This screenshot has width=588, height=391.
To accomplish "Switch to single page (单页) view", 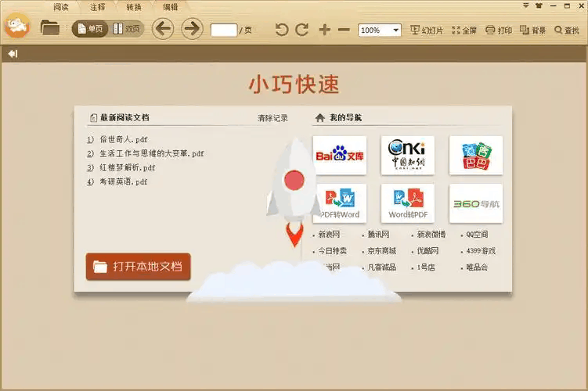I will [89, 30].
